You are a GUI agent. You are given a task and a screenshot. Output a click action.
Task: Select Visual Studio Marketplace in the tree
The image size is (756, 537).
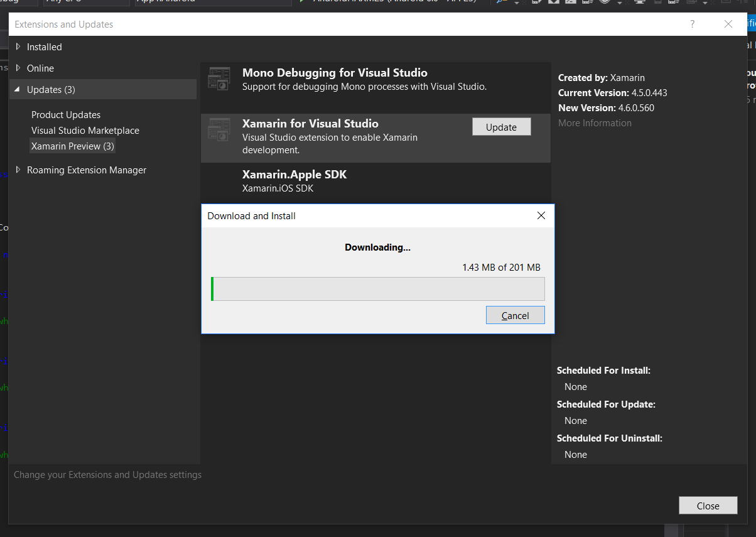tap(85, 131)
